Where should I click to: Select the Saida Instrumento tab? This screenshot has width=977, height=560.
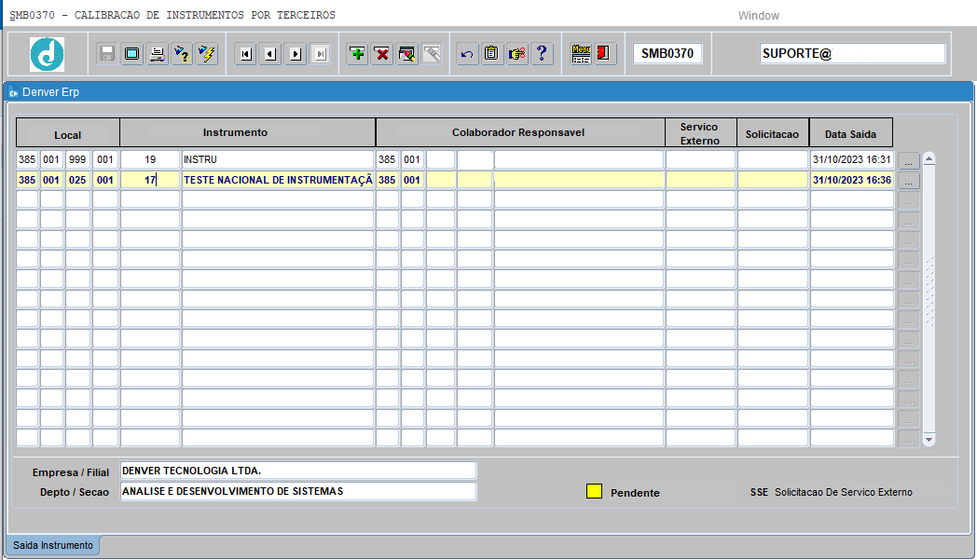pyautogui.click(x=53, y=545)
